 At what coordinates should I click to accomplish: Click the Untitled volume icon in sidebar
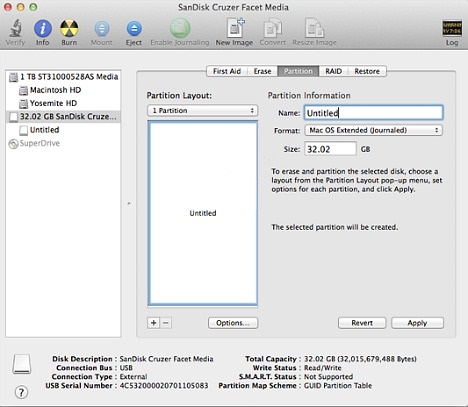pyautogui.click(x=23, y=130)
